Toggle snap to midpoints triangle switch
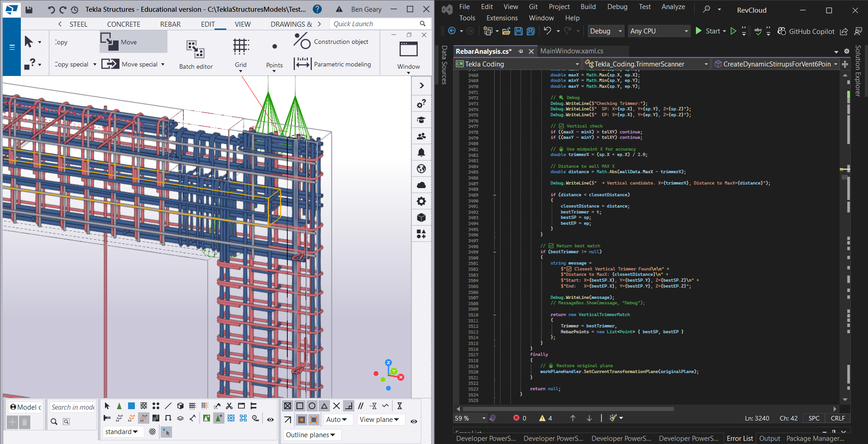The width and height of the screenshot is (868, 444). coord(324,406)
